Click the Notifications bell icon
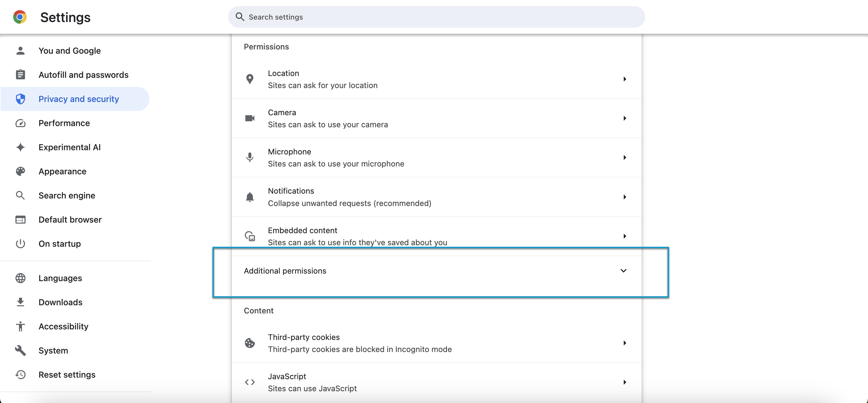The width and height of the screenshot is (868, 403). [250, 197]
